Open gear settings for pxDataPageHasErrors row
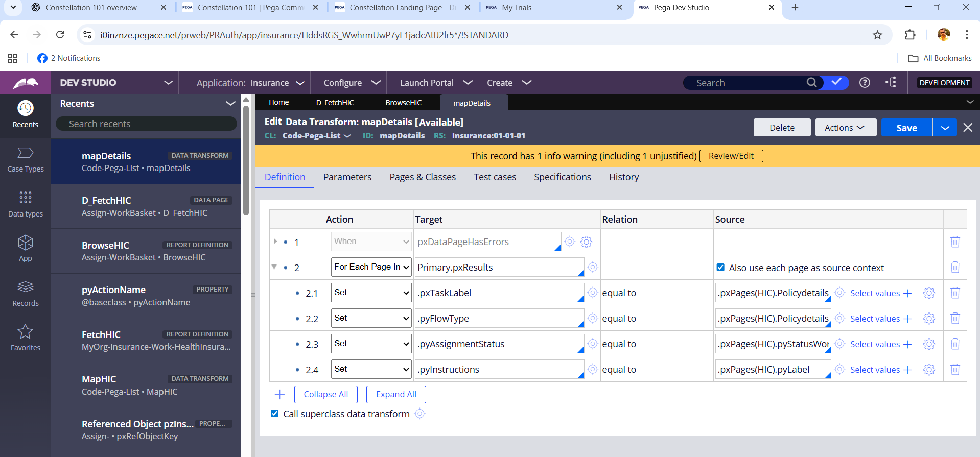 click(587, 242)
